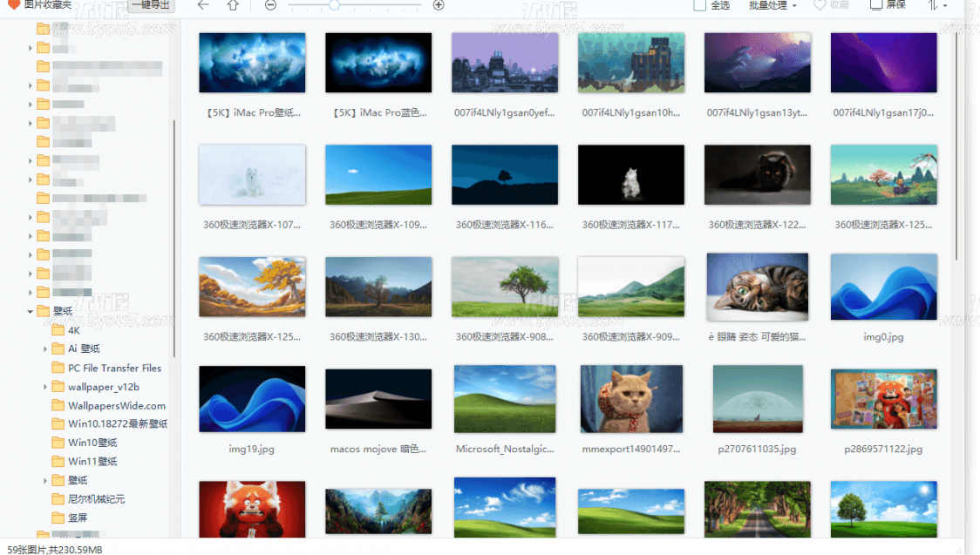Select the 007if4LNly1gsan0yef pixel city thumbnail

tap(504, 63)
